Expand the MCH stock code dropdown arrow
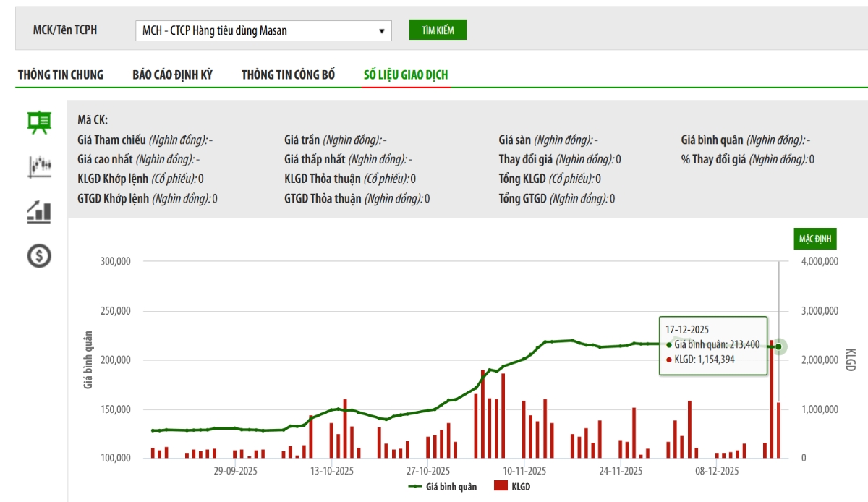 [x=381, y=31]
